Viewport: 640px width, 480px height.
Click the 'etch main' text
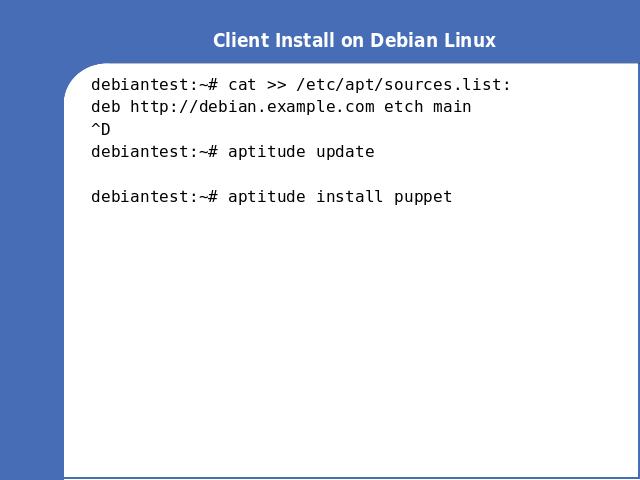428,107
